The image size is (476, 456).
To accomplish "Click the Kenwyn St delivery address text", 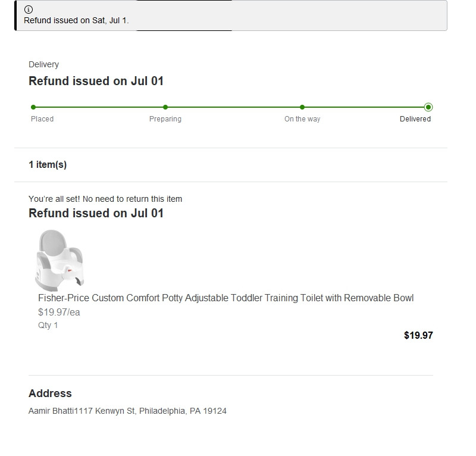I will point(127,411).
